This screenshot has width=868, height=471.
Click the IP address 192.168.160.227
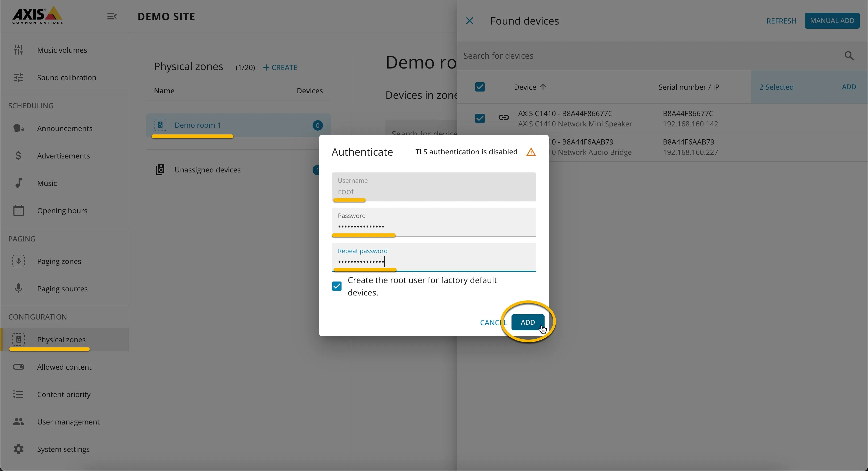tap(690, 152)
